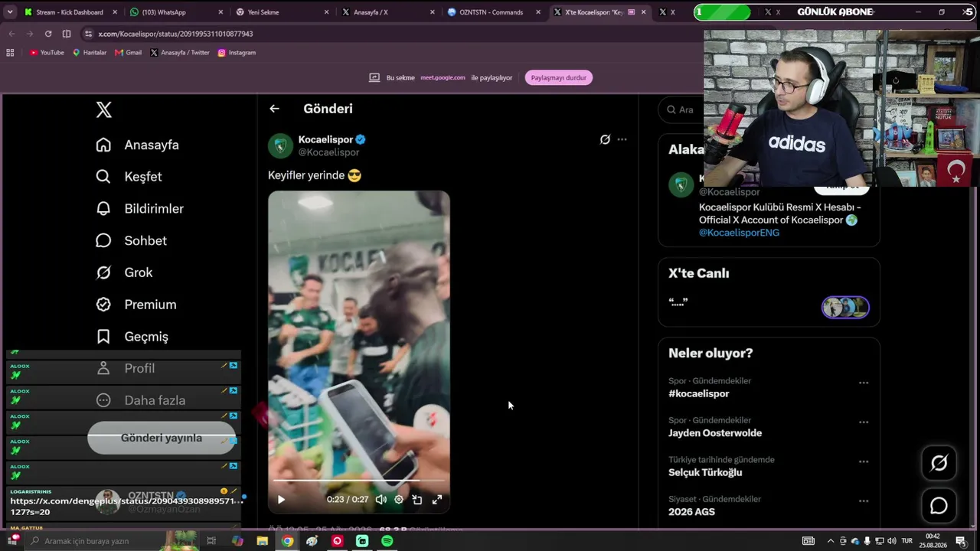Open the Kocaelispor profile avatar on the post

click(x=280, y=145)
